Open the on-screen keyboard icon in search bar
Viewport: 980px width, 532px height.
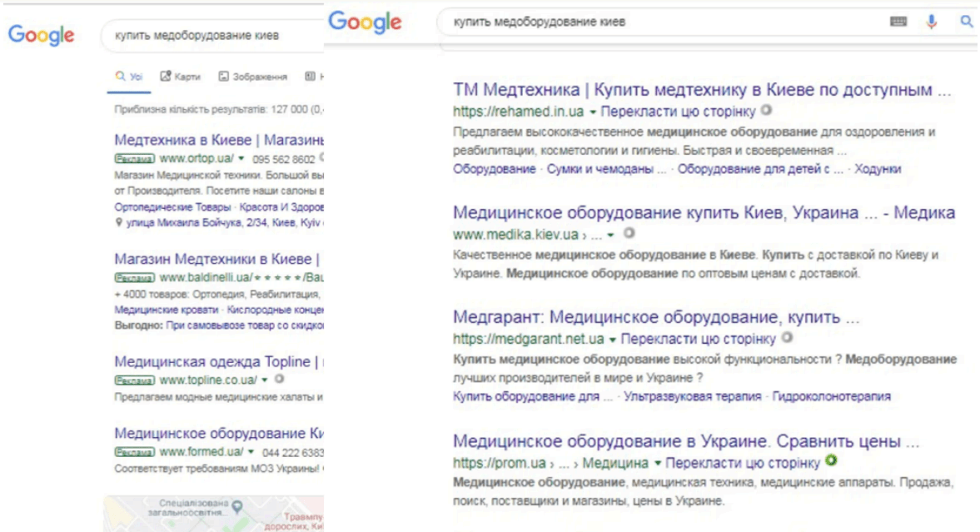(898, 22)
